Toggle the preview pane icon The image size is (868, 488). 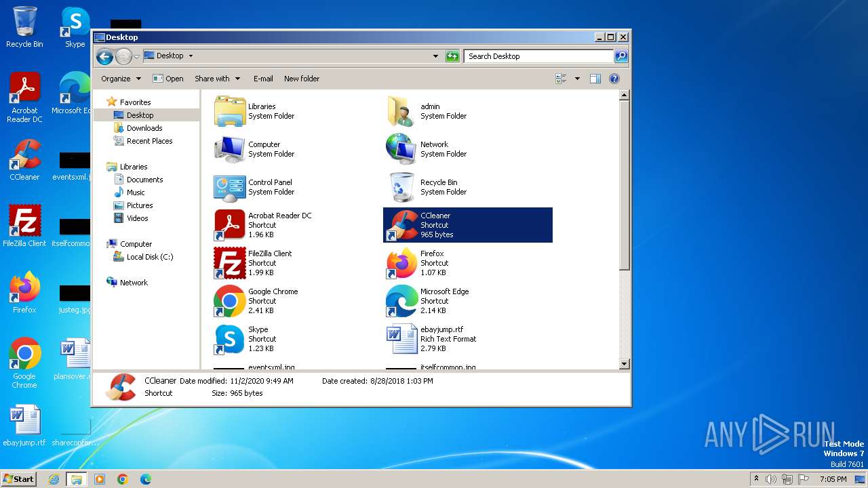(x=595, y=79)
